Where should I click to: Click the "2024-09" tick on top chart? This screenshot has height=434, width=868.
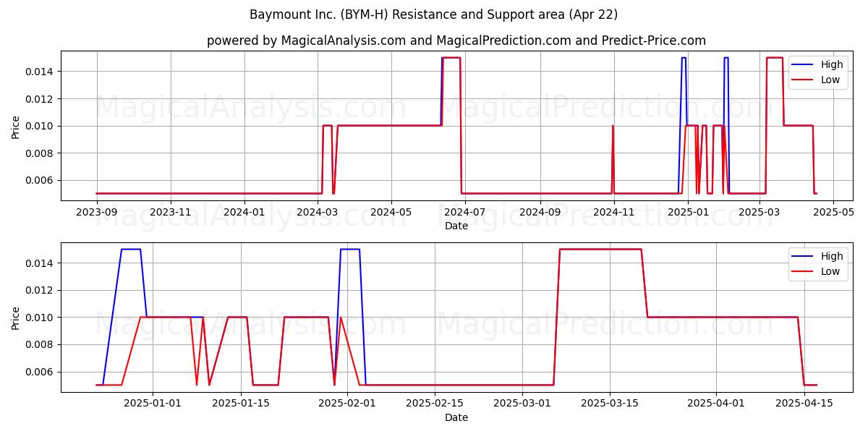pos(540,212)
